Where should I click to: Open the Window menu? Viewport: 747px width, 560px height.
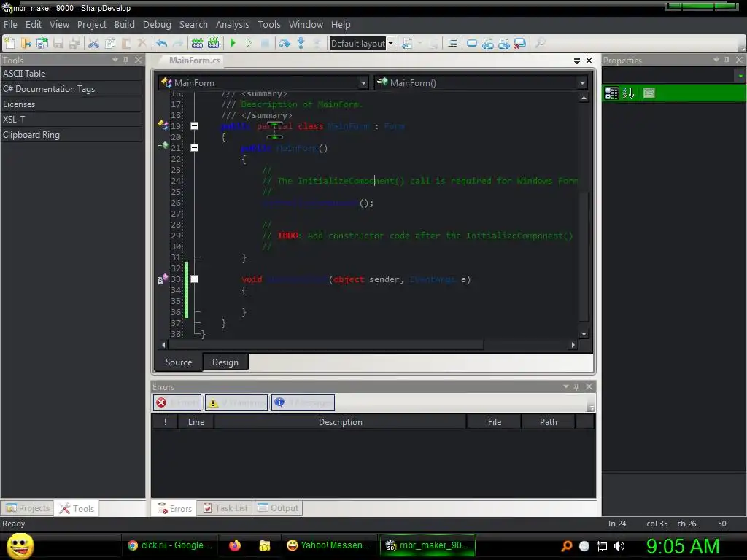click(306, 24)
